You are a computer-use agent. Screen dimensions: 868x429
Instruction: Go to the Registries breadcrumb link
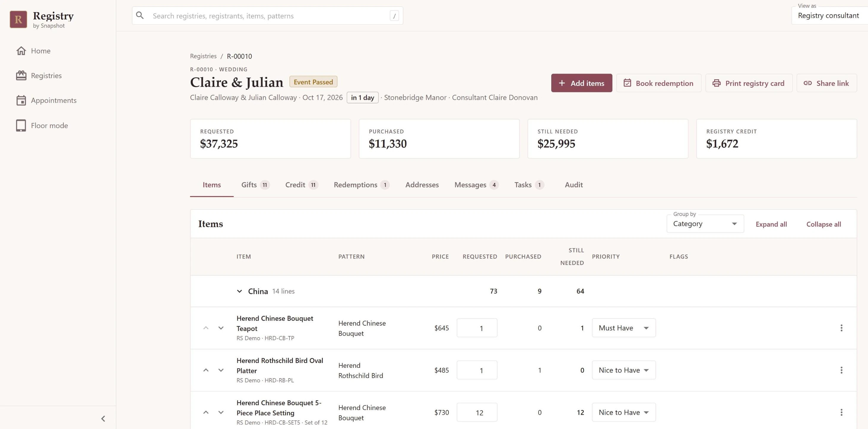(x=203, y=56)
